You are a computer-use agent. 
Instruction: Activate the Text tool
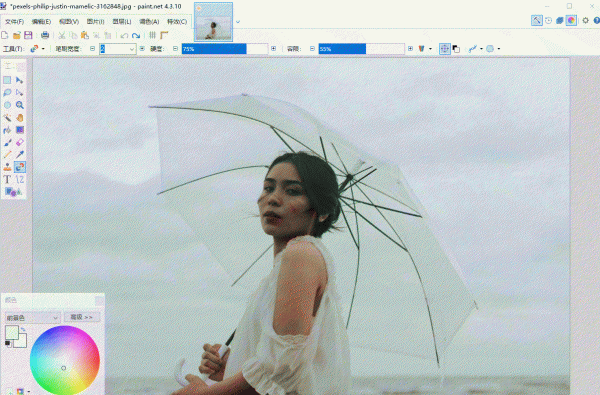click(x=7, y=180)
